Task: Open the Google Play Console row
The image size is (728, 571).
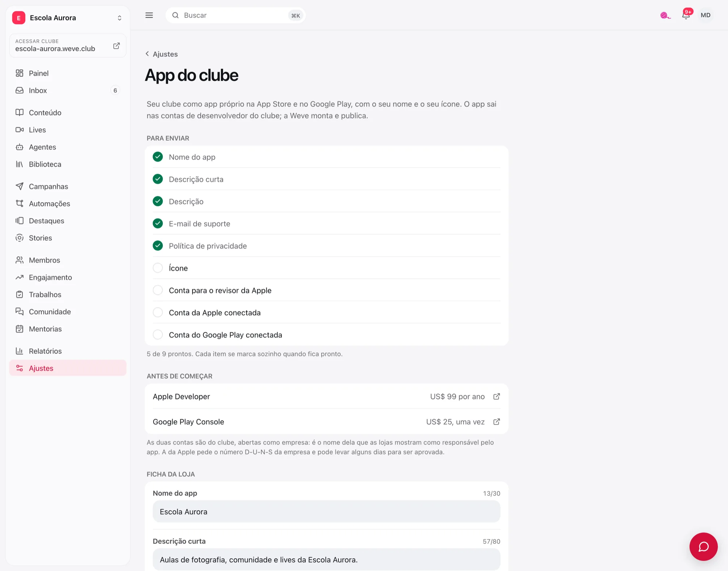Action: click(x=327, y=421)
